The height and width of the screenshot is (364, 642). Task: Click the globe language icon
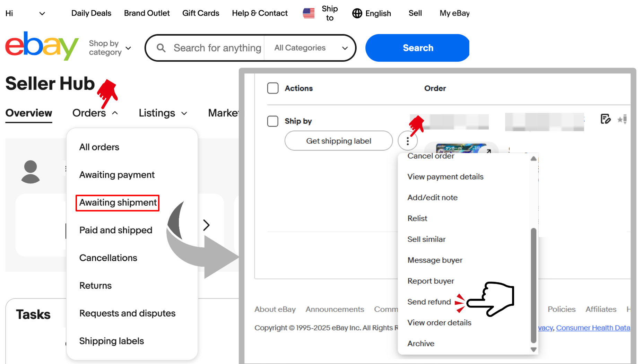tap(357, 13)
